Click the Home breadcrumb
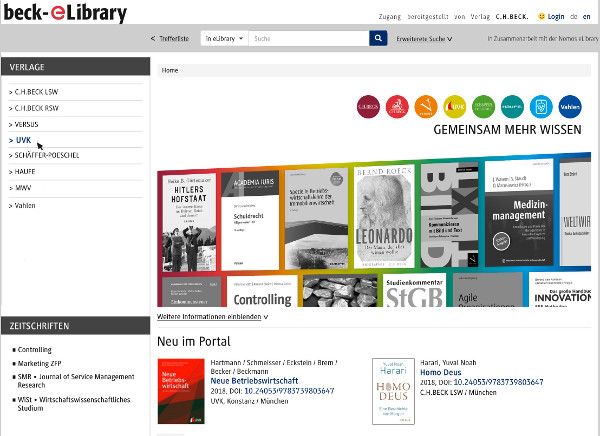This screenshot has width=600, height=436. coord(170,70)
